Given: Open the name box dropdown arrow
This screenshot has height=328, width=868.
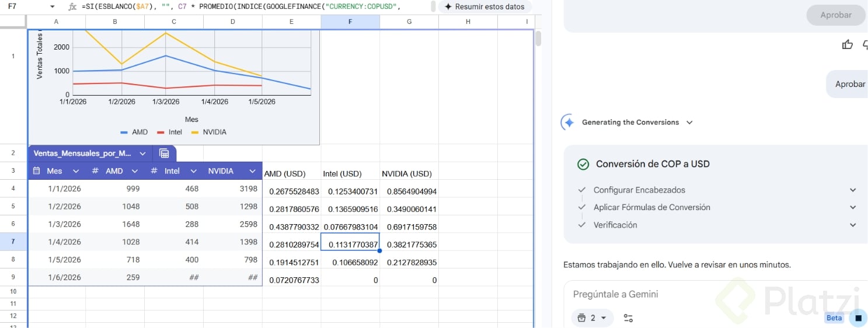Looking at the screenshot, I should pyautogui.click(x=53, y=7).
